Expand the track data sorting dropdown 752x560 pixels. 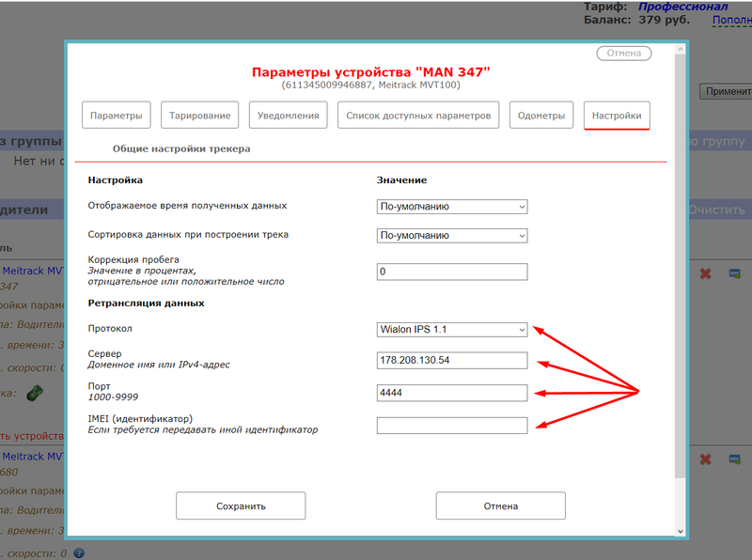451,236
